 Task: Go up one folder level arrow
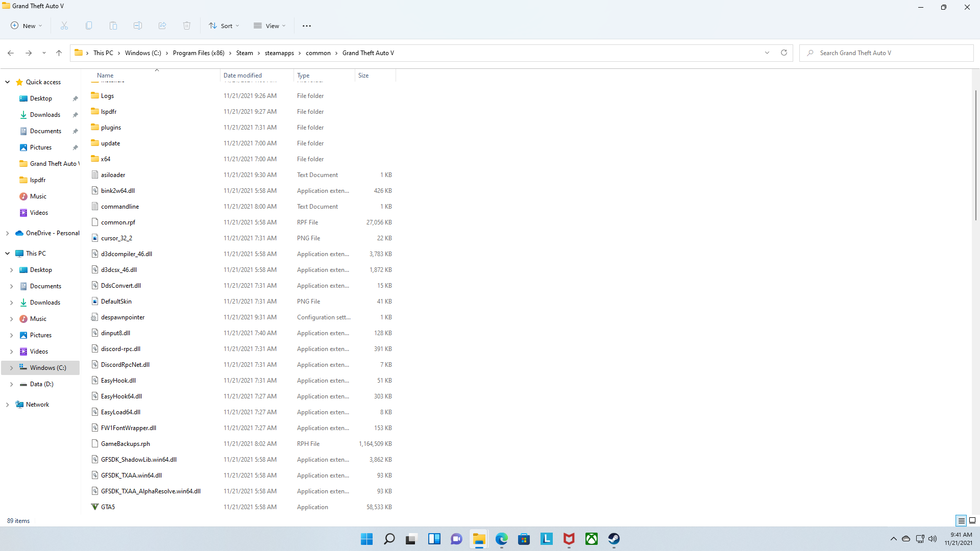(x=59, y=53)
